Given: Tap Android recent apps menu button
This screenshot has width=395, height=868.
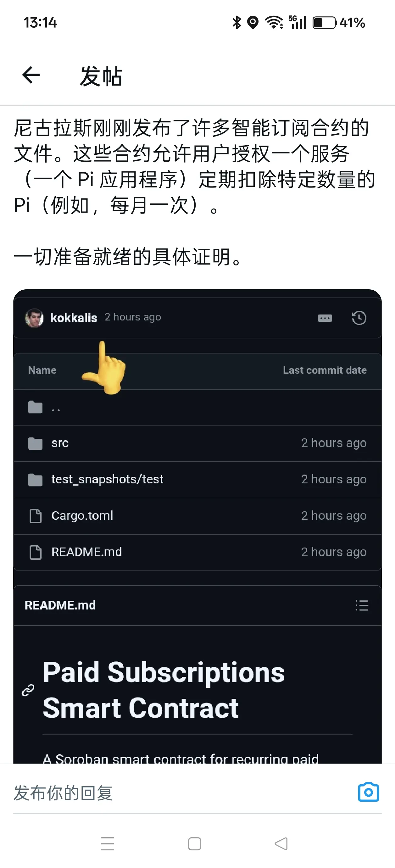Looking at the screenshot, I should tap(108, 843).
